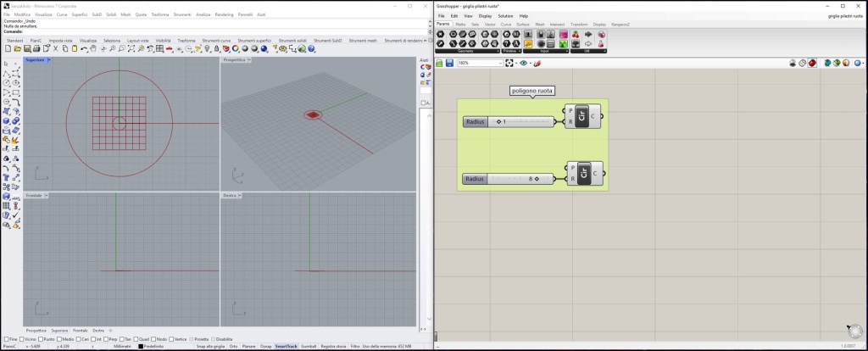Switch to the Kangaroo2 tab

tap(621, 25)
